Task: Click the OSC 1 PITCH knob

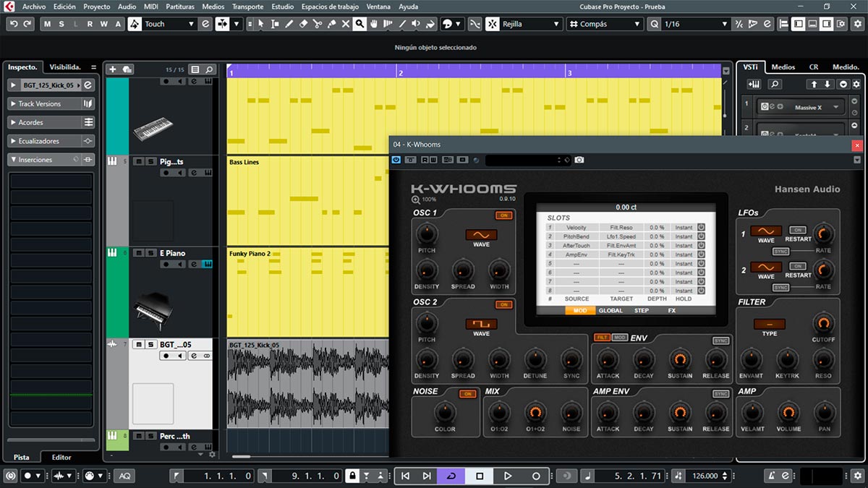Action: coord(427,234)
